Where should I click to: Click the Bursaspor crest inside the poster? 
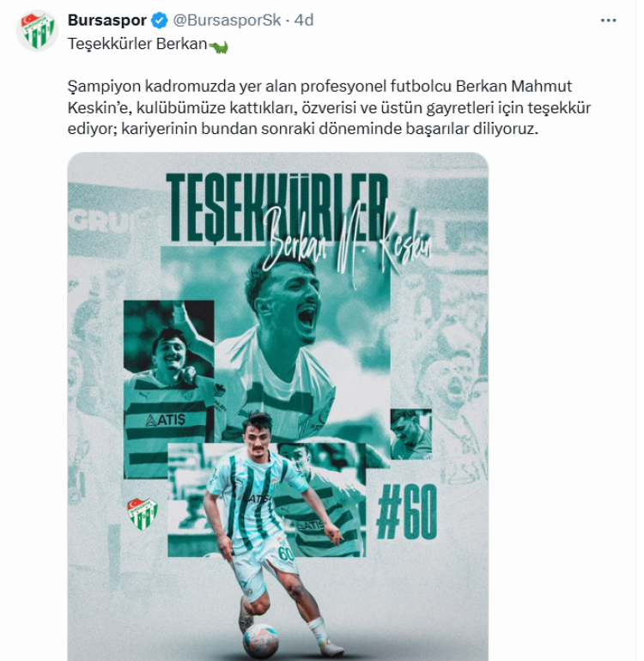click(143, 513)
